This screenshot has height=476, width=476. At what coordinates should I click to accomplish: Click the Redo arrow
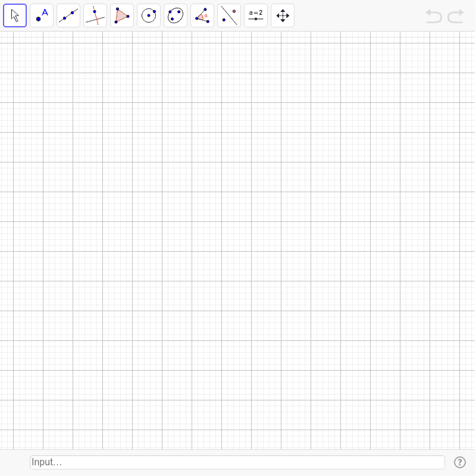click(456, 16)
